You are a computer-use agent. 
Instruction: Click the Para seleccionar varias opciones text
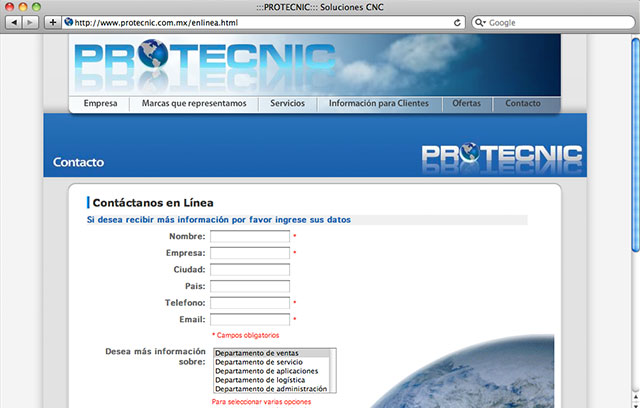click(x=261, y=402)
